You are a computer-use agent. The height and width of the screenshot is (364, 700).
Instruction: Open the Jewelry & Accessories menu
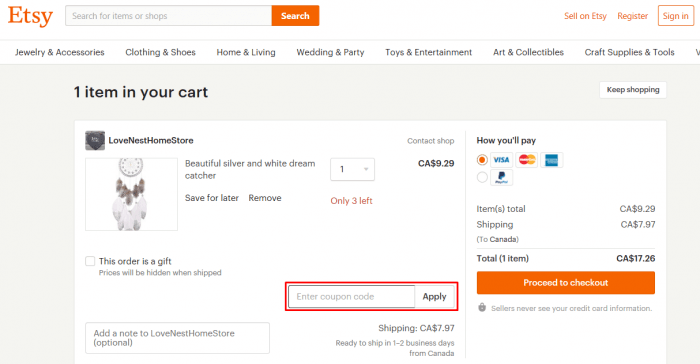point(59,52)
